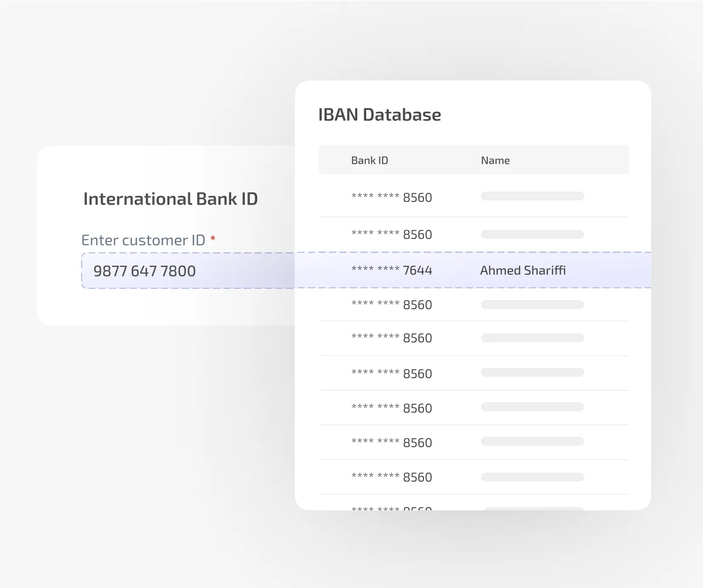Screen dimensions: 703x588
Task: Click the IBAN Database title
Action: [x=380, y=114]
